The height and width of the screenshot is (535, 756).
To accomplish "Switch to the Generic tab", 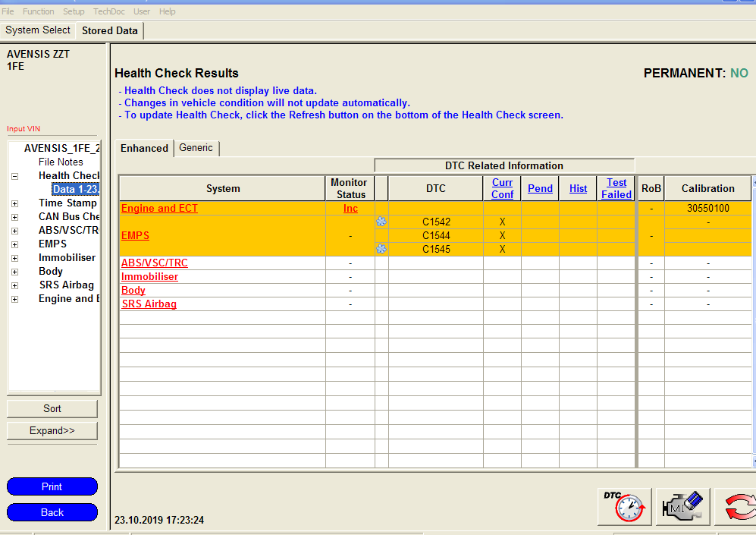I will (x=196, y=148).
